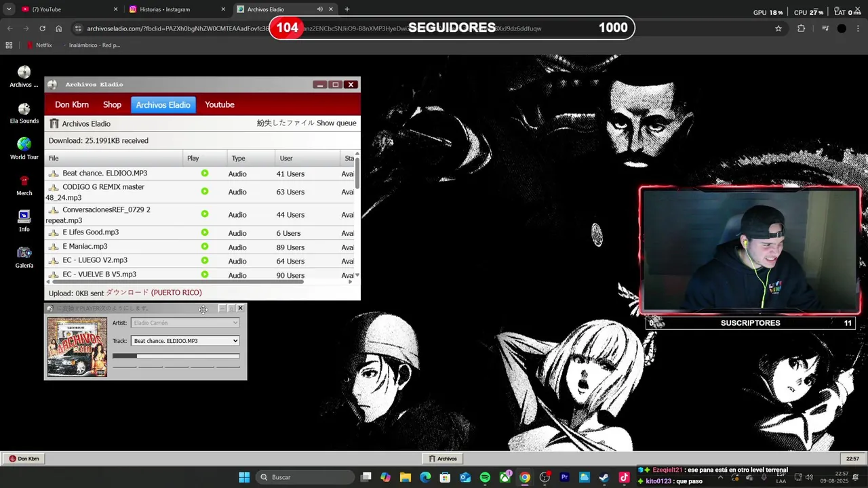
Task: Click the Play column header
Action: click(x=205, y=158)
